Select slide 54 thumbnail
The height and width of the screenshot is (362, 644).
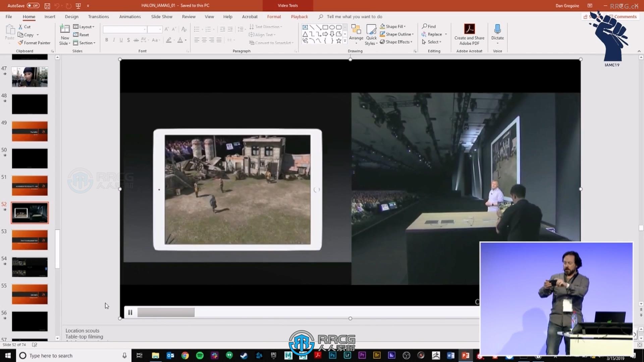coord(30,267)
